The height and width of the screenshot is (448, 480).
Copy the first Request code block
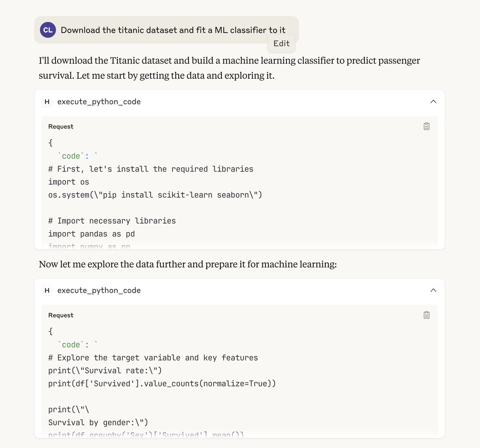point(426,126)
